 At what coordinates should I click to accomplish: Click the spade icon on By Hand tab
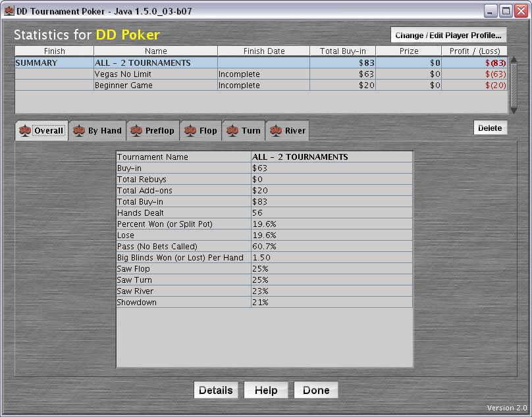tap(79, 130)
